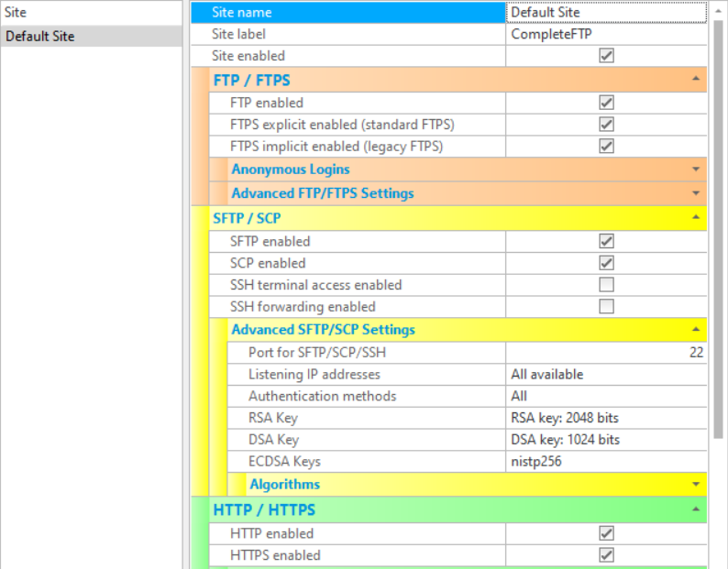This screenshot has width=728, height=569.
Task: Click the vertical scrollbar of settings panel
Action: 718,229
